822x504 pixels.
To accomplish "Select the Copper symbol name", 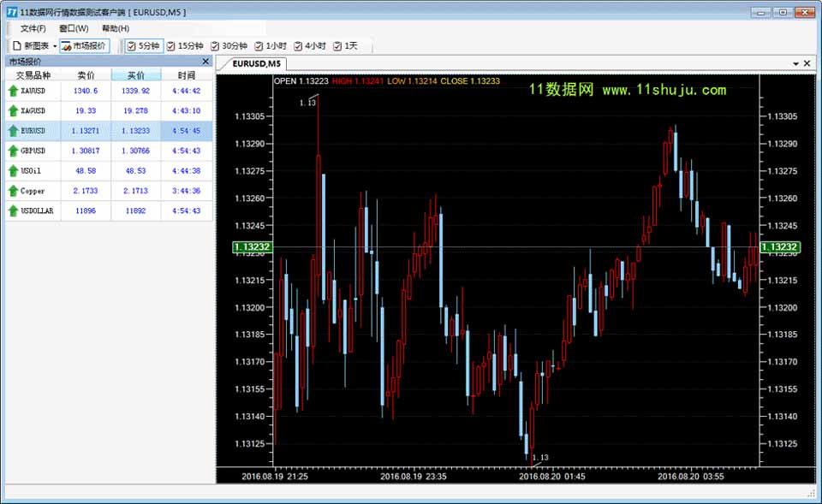I will point(33,191).
